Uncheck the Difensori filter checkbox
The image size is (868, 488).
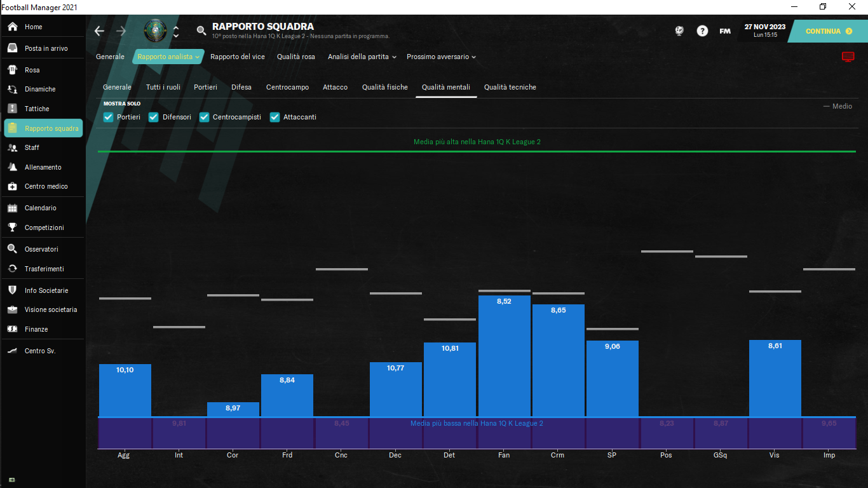[153, 117]
